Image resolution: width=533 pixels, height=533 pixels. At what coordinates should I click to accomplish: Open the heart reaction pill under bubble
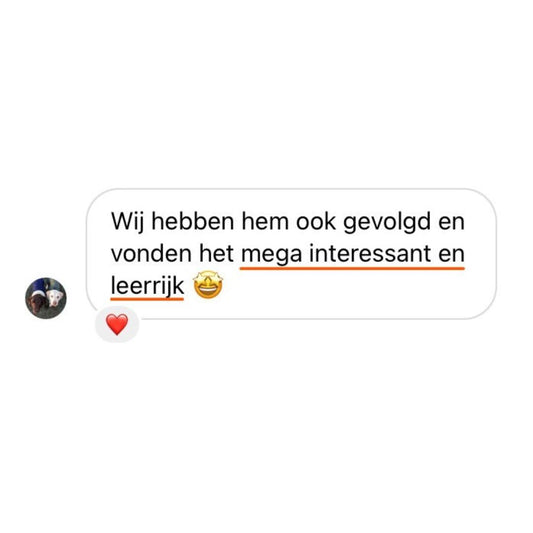(117, 324)
